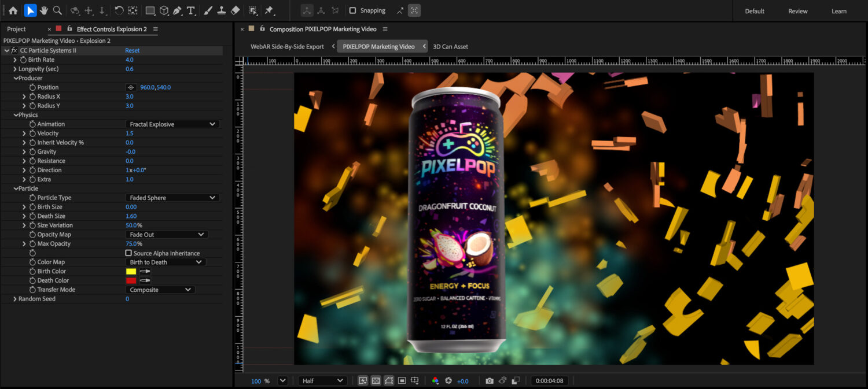Expand the Longevity (sec) property

coord(15,69)
